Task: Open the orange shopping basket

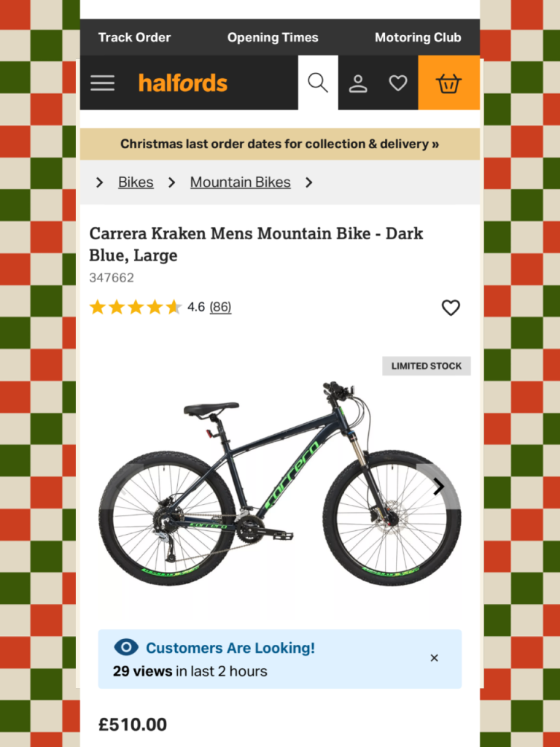Action: 448,83
